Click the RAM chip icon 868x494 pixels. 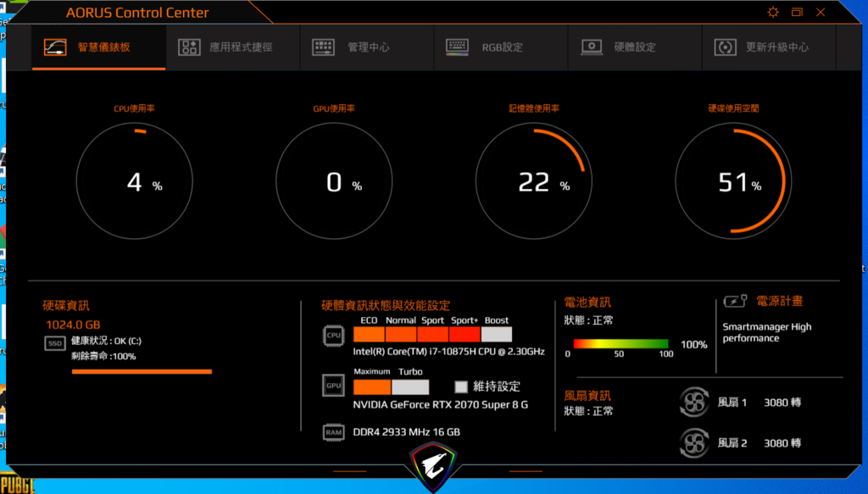(333, 432)
